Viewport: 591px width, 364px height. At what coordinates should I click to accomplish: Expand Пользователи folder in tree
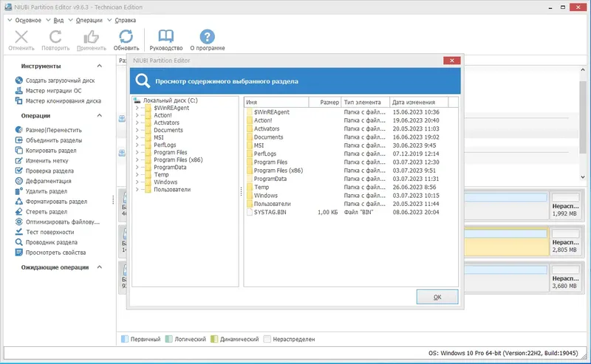(x=137, y=190)
